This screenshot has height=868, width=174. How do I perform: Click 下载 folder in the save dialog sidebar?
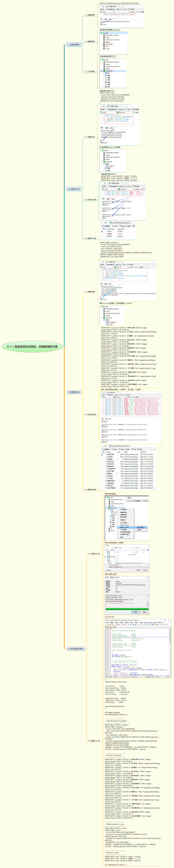point(109,557)
